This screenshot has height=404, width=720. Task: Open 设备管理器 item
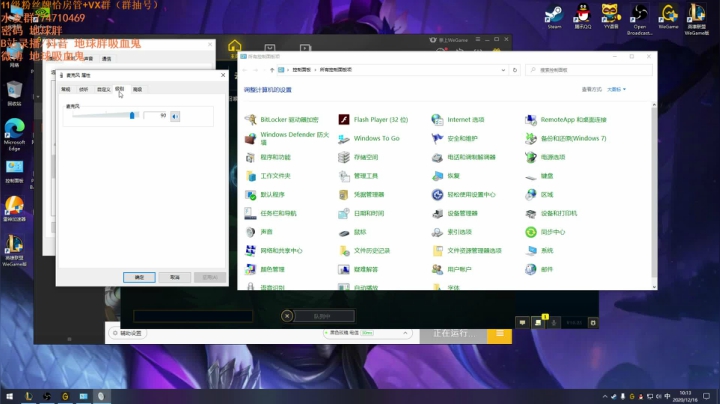coord(455,213)
